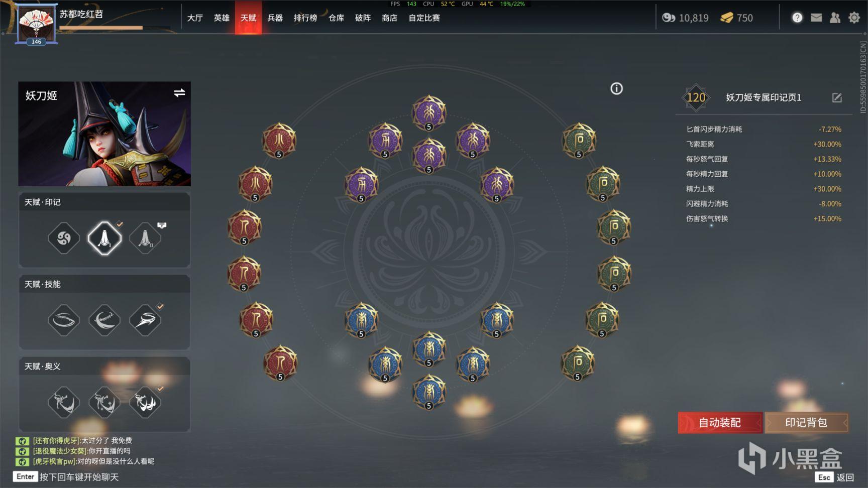Open the 印记背包 button
The height and width of the screenshot is (488, 868).
[806, 423]
